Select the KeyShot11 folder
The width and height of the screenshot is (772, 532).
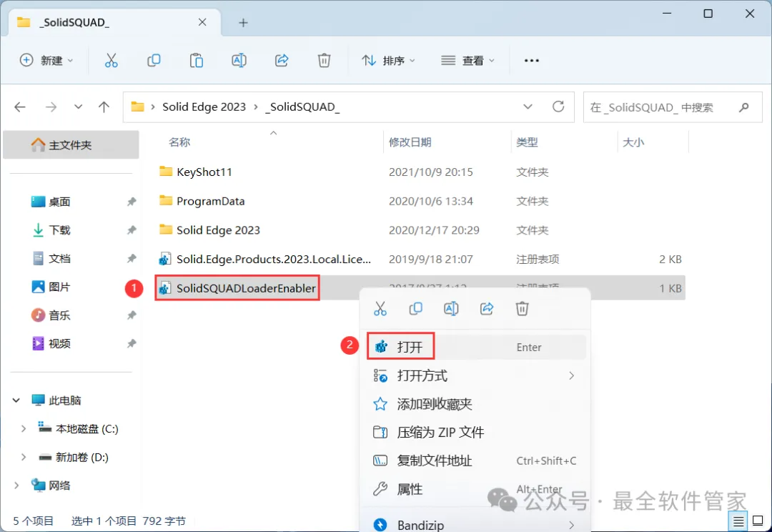pos(420,172)
